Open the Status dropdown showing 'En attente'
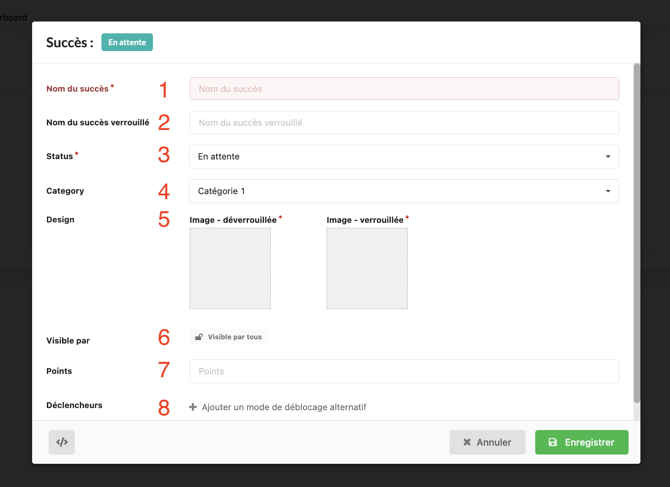Screen dimensions: 670x487 click(403, 157)
